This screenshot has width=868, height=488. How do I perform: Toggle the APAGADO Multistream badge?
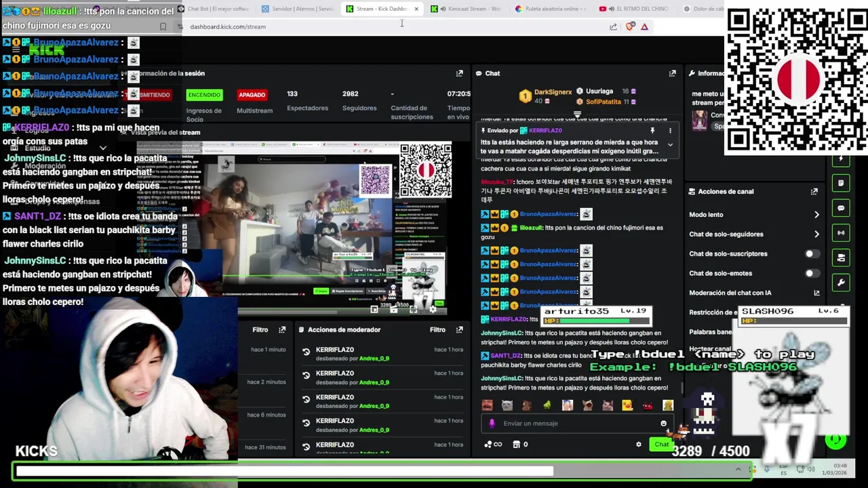(x=252, y=95)
